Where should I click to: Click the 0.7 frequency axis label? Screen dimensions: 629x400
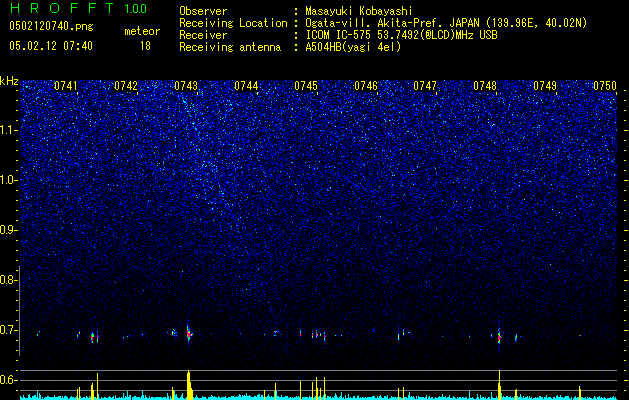point(8,330)
